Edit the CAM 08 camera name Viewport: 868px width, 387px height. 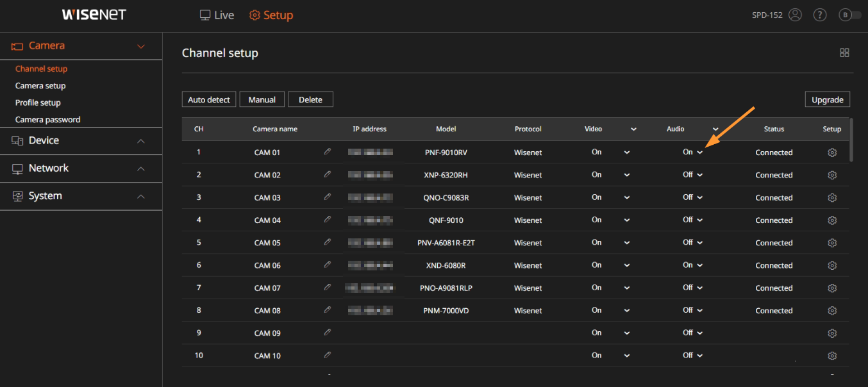tap(328, 309)
